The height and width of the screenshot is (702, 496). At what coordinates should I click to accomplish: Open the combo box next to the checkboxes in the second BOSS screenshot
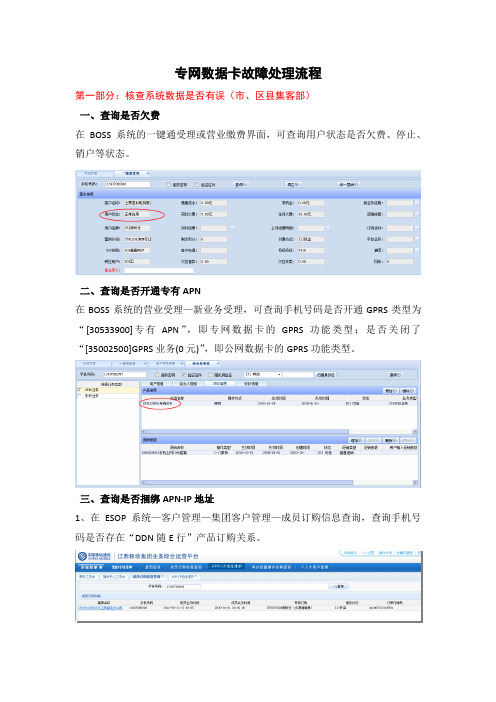(x=263, y=374)
